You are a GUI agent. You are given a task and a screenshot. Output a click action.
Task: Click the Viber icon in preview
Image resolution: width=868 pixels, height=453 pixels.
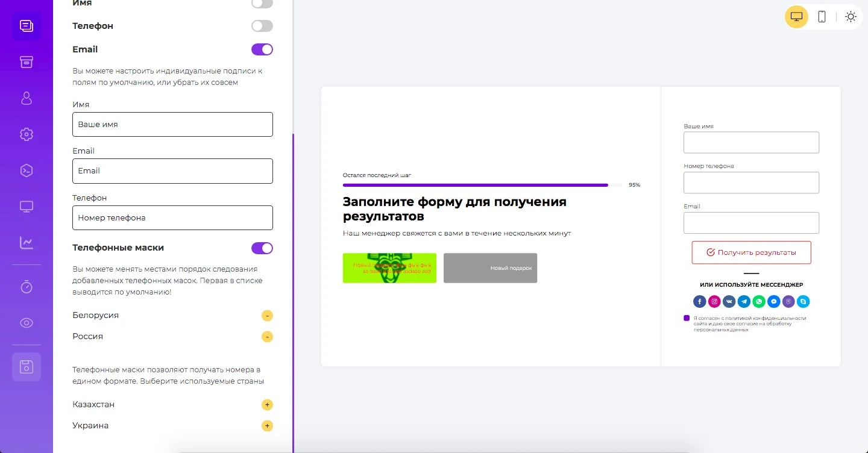pyautogui.click(x=788, y=302)
